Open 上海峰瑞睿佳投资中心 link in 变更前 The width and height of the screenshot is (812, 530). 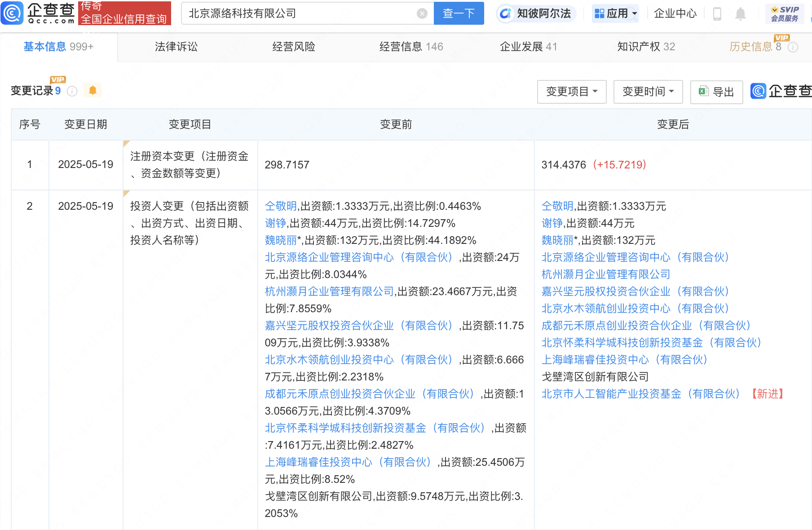[350, 462]
